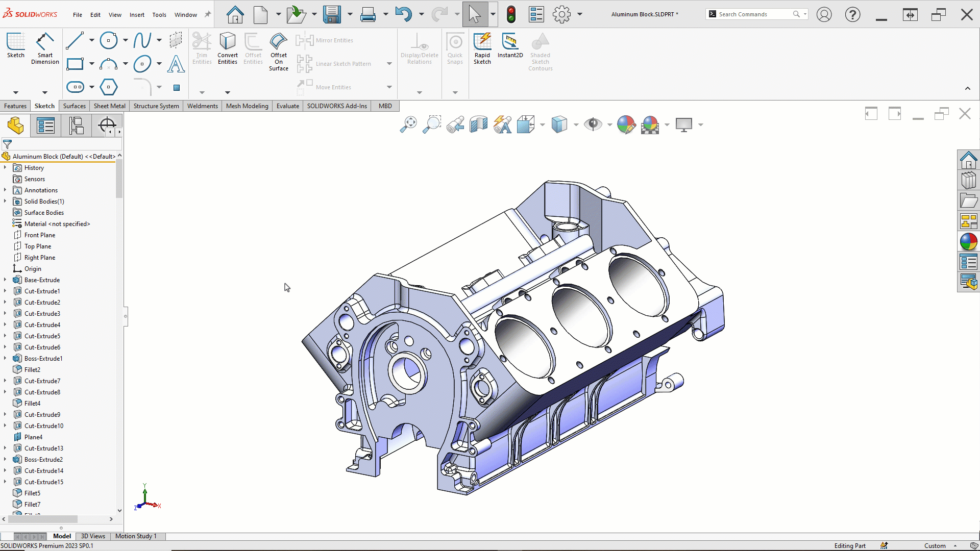
Task: Open the Section View tool
Action: [x=479, y=124]
